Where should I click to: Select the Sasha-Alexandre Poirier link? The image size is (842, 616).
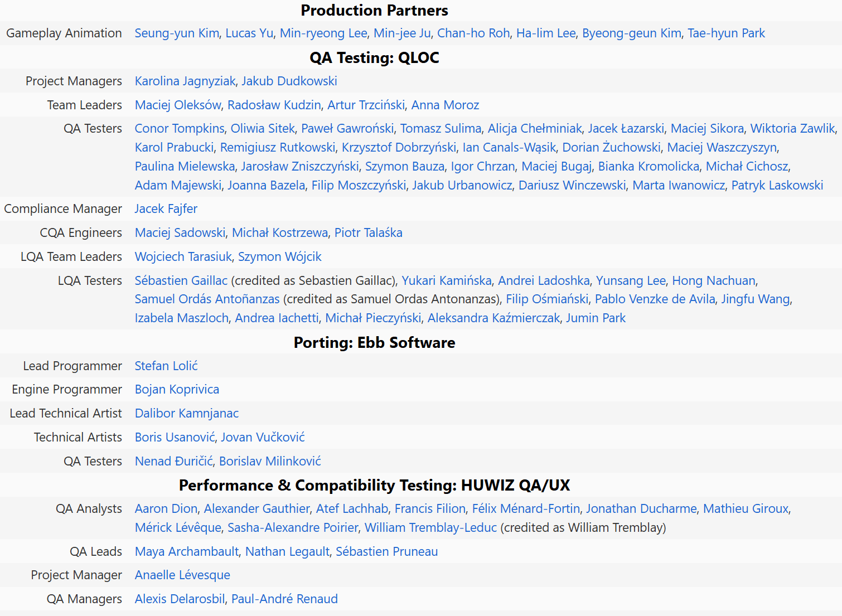point(293,528)
